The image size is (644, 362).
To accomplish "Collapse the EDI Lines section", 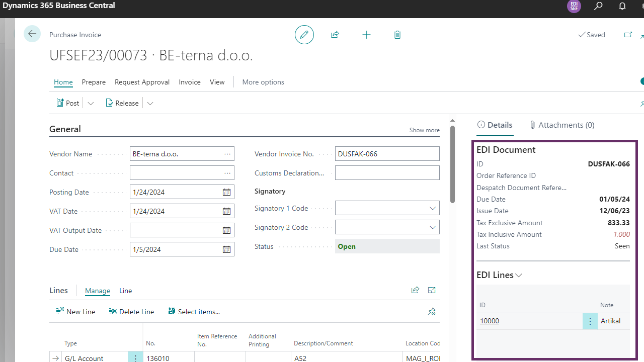I will (x=519, y=275).
